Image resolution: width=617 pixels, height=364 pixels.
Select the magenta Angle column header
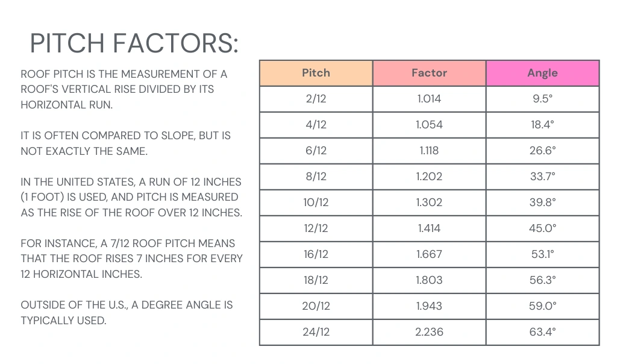point(542,73)
